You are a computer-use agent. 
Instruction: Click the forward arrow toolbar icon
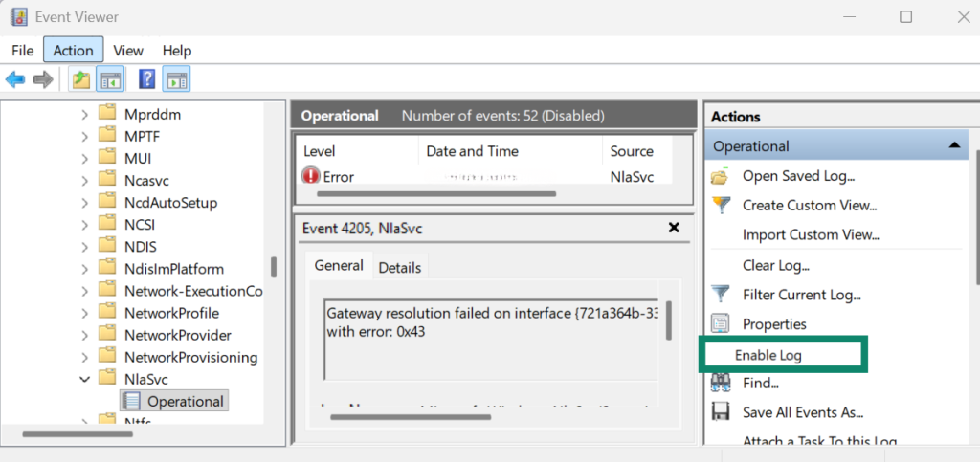coord(43,79)
